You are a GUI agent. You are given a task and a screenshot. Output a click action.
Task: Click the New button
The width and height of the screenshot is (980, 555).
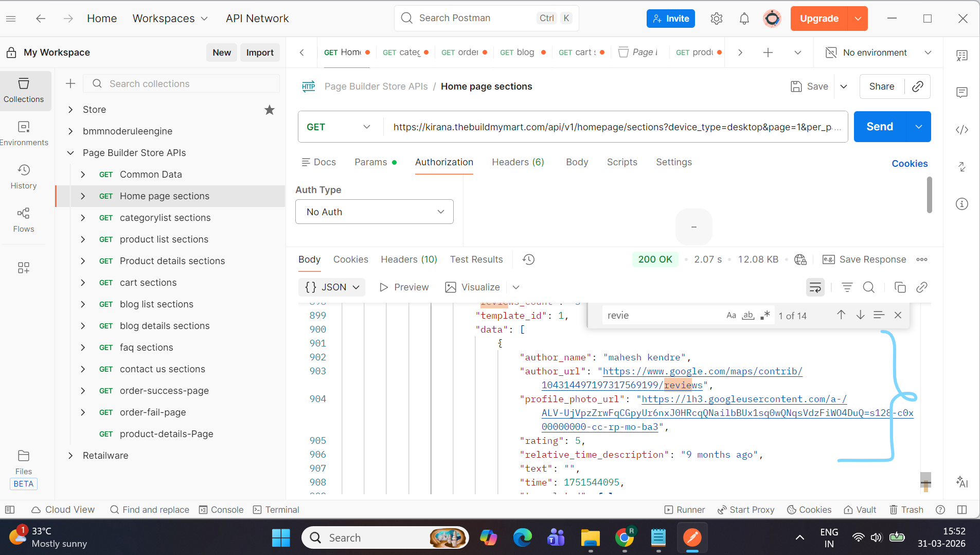(222, 53)
